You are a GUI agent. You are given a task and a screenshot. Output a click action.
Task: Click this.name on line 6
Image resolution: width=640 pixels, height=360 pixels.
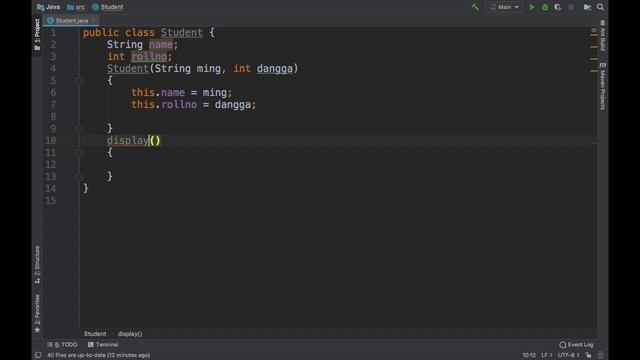coord(158,93)
